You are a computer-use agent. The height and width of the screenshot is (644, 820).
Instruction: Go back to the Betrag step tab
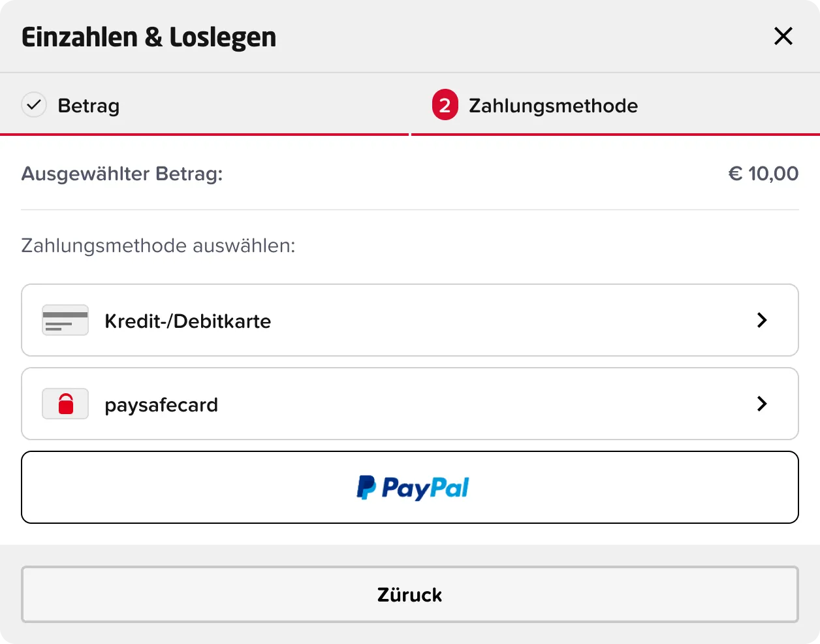(x=89, y=106)
